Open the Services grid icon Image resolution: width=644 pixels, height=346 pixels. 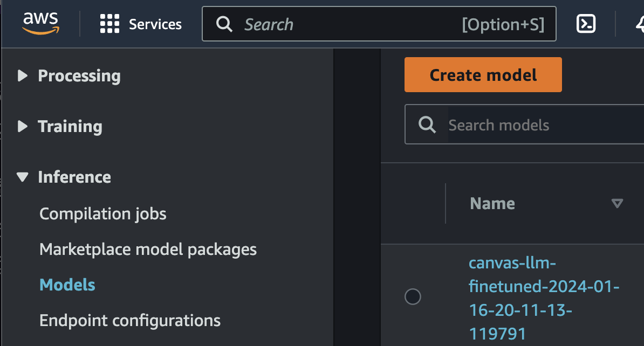click(x=109, y=24)
